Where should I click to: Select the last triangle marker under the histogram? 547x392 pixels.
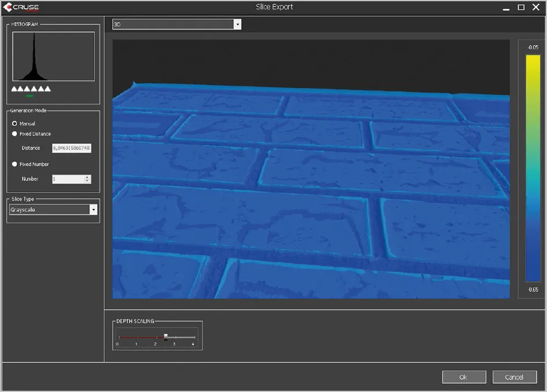coord(47,89)
